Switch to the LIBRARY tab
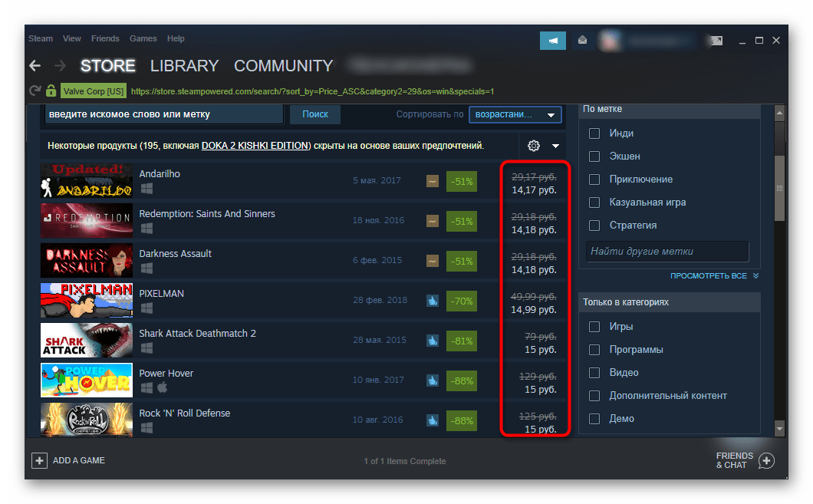813x504 pixels. 184,66
